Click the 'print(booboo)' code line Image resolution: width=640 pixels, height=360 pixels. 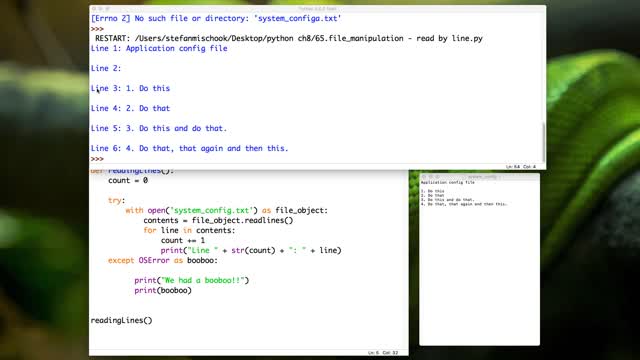point(163,291)
